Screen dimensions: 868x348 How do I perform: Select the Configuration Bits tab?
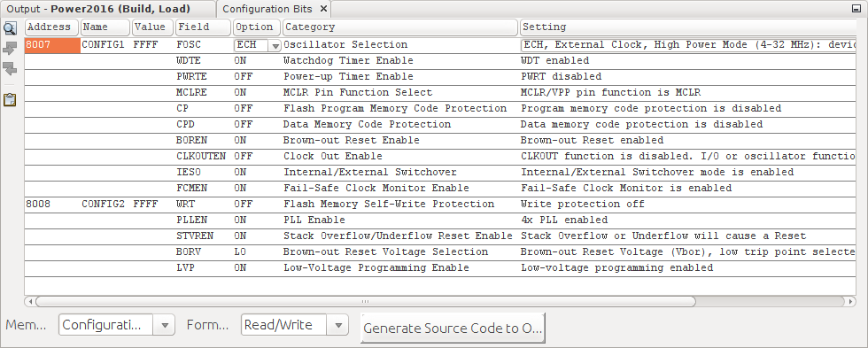click(x=267, y=9)
